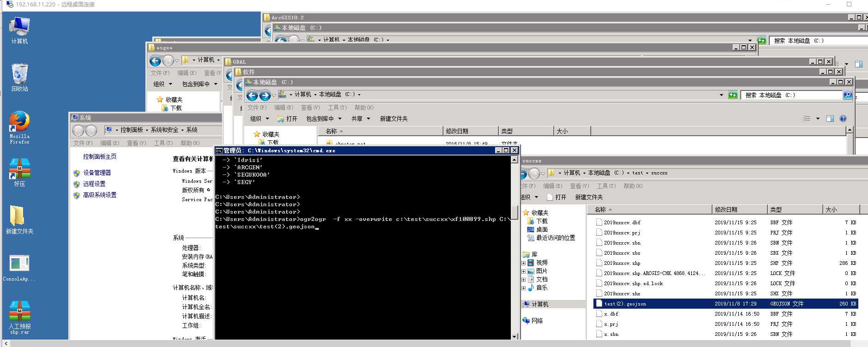
Task: Click the Mozilla Firefox desktop icon
Action: [19, 127]
